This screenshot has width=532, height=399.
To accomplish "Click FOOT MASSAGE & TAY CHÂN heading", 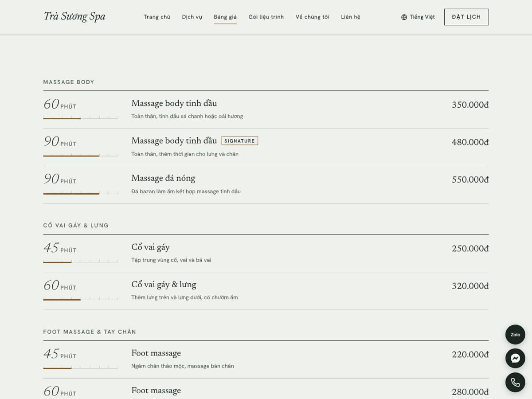I will pyautogui.click(x=90, y=332).
